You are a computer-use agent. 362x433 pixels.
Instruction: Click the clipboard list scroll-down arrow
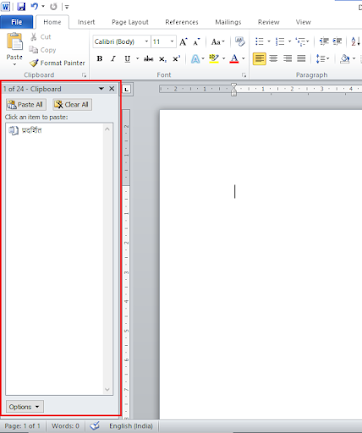(107, 389)
